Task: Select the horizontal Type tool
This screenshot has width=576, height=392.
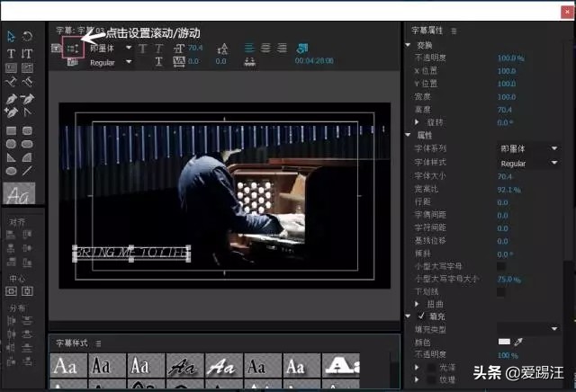Action: tap(11, 54)
